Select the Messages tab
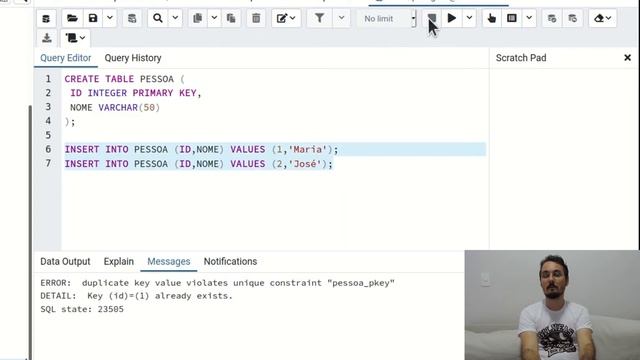Screen dimensions: 640x360 (169, 261)
